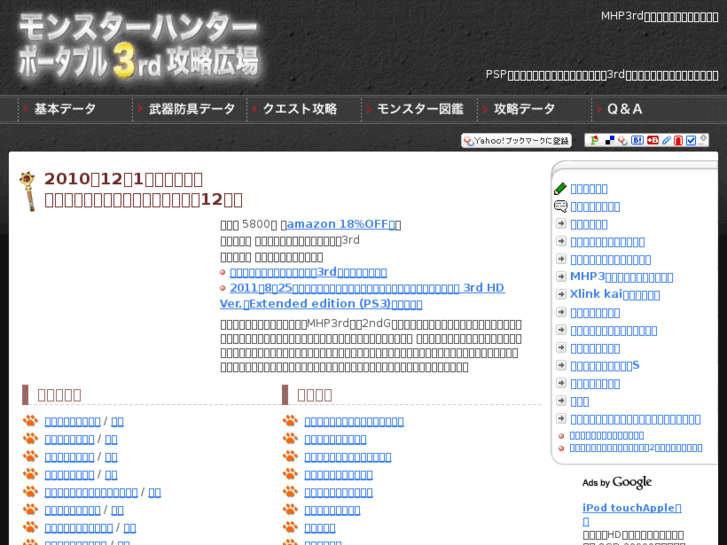Click the モンスターハンターポータブル3rd攻略広場 site logo
Image resolution: width=727 pixels, height=545 pixels.
(x=138, y=46)
